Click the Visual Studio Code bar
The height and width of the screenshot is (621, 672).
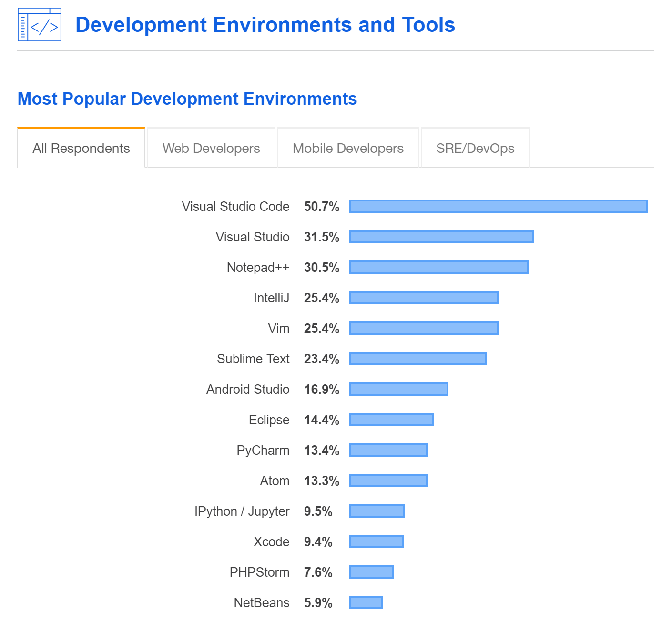tap(499, 206)
